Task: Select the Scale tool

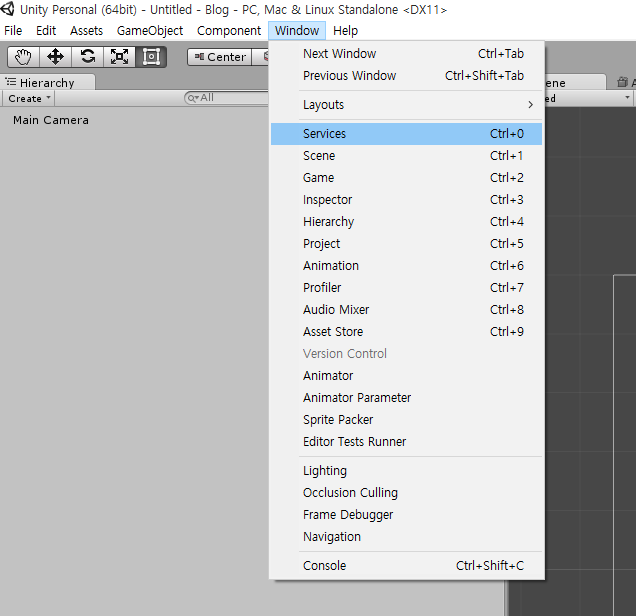Action: 119,57
